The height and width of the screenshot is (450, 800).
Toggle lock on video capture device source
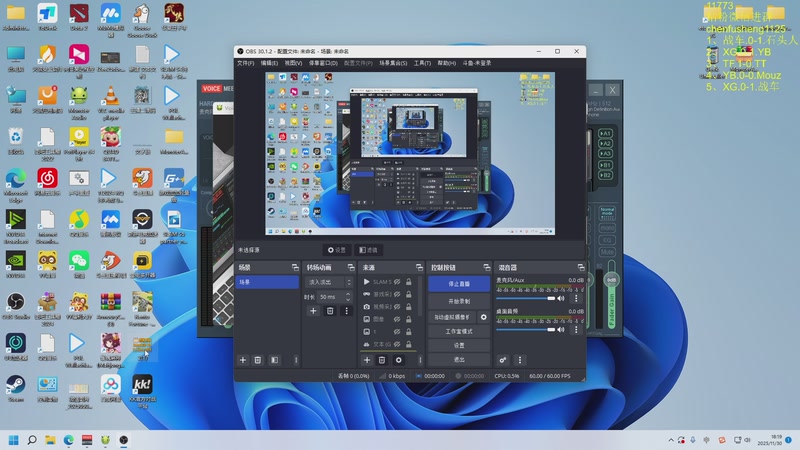(x=409, y=307)
